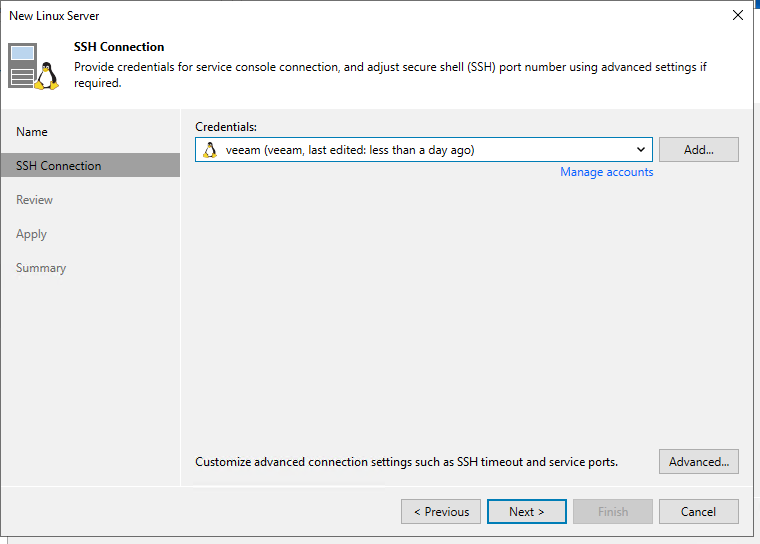Select the Review step in sidebar
Viewport: 760px width, 544px height.
(x=35, y=200)
